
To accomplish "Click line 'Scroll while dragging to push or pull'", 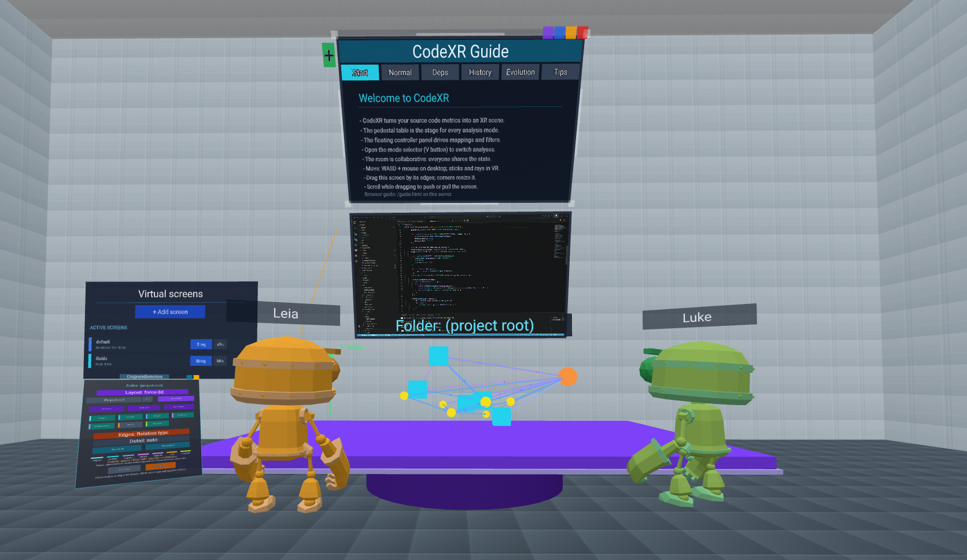I will (421, 187).
